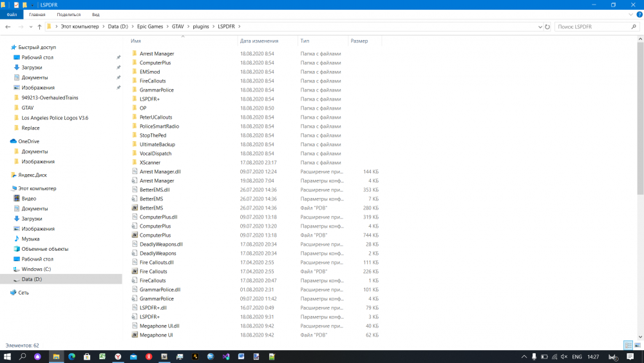This screenshot has height=363, width=644.
Task: Switch to the Вид ribbon tab
Action: click(x=95, y=14)
